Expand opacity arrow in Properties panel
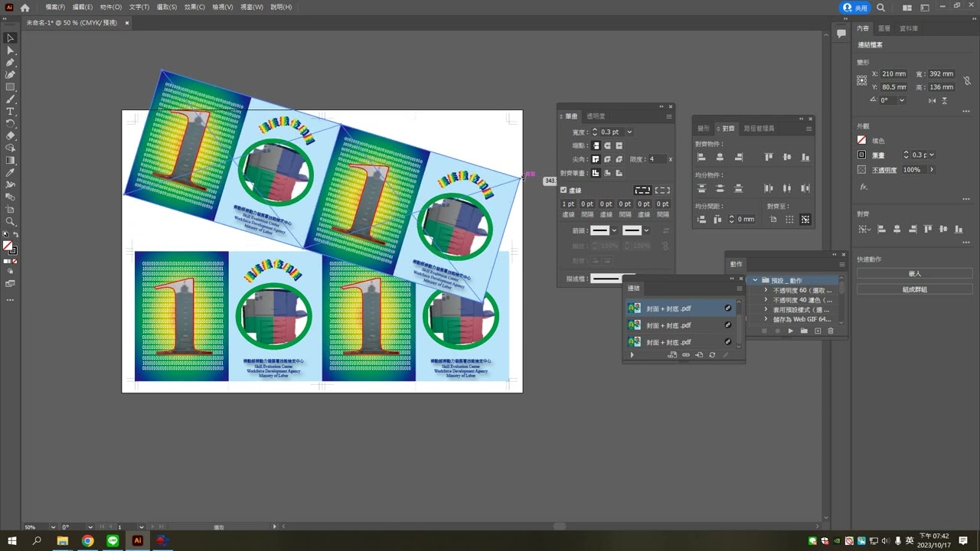Viewport: 980px width, 551px height. (932, 170)
